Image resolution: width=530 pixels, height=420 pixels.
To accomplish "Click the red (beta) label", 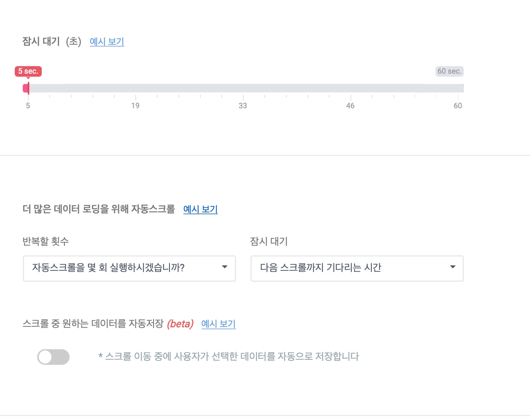I will pos(180,324).
